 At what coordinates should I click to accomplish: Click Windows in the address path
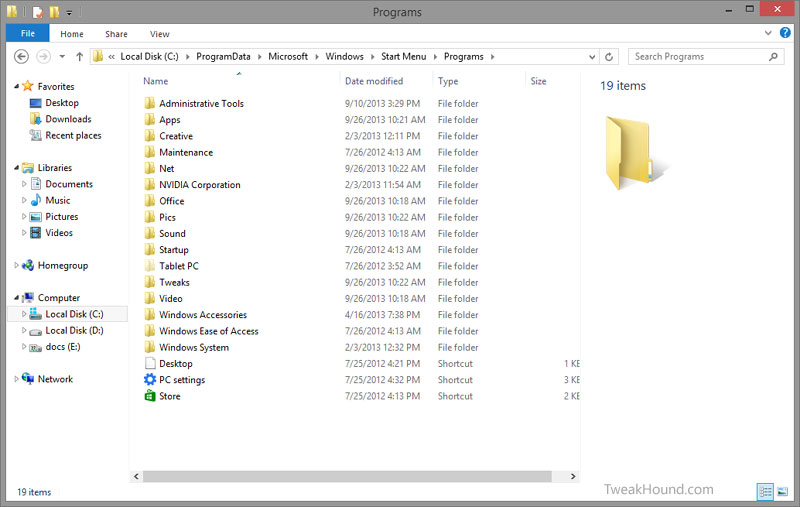tap(344, 57)
